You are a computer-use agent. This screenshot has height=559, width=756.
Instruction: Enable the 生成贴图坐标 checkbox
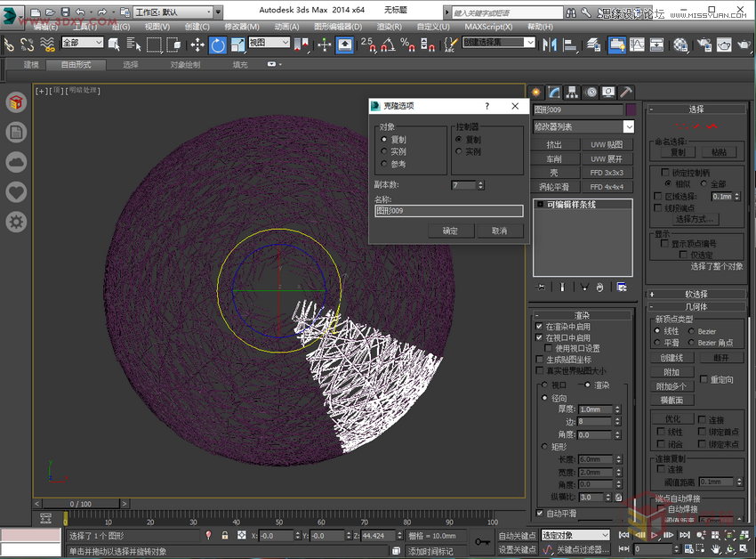[539, 359]
